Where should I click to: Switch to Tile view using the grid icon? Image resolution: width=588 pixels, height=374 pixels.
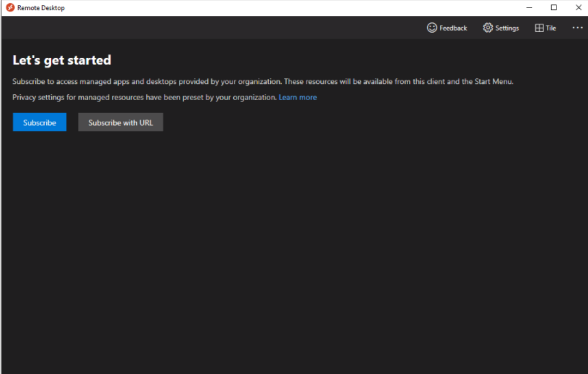click(x=539, y=28)
